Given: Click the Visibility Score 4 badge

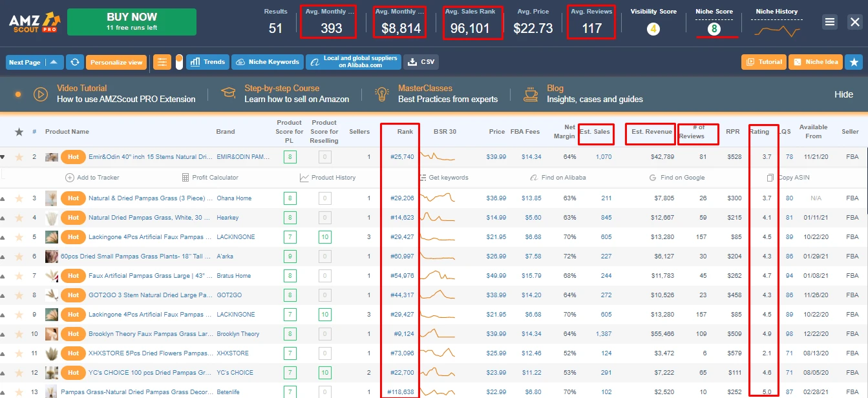Looking at the screenshot, I should pyautogui.click(x=653, y=28).
